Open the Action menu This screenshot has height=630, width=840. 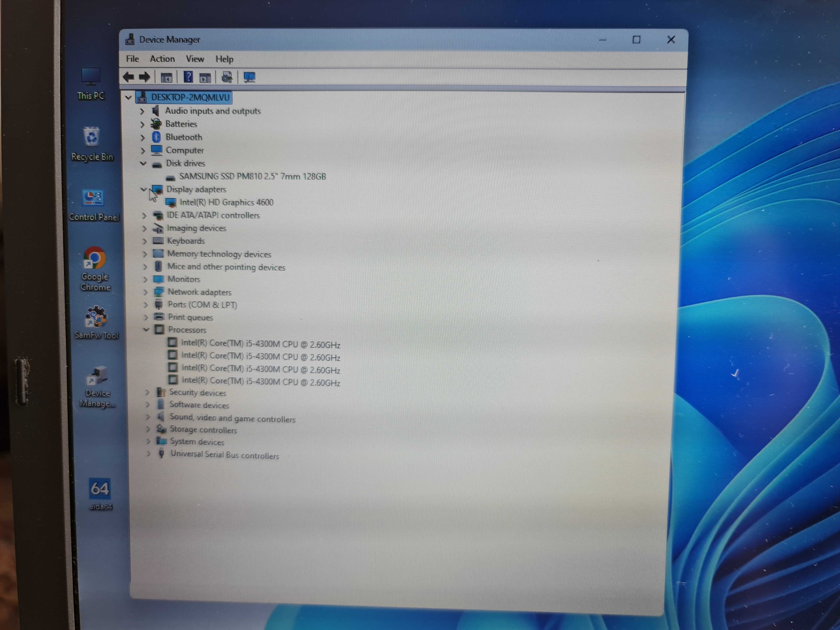pos(162,59)
